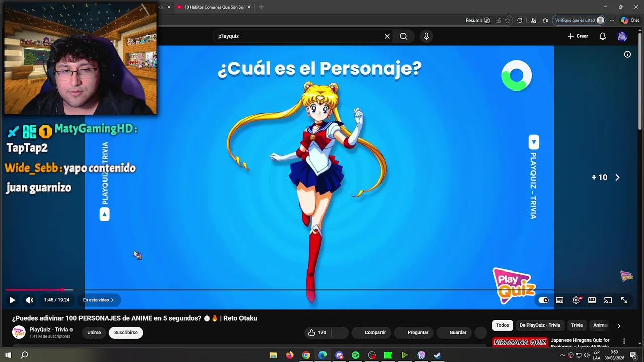Join the channel via Unirse

click(94, 332)
